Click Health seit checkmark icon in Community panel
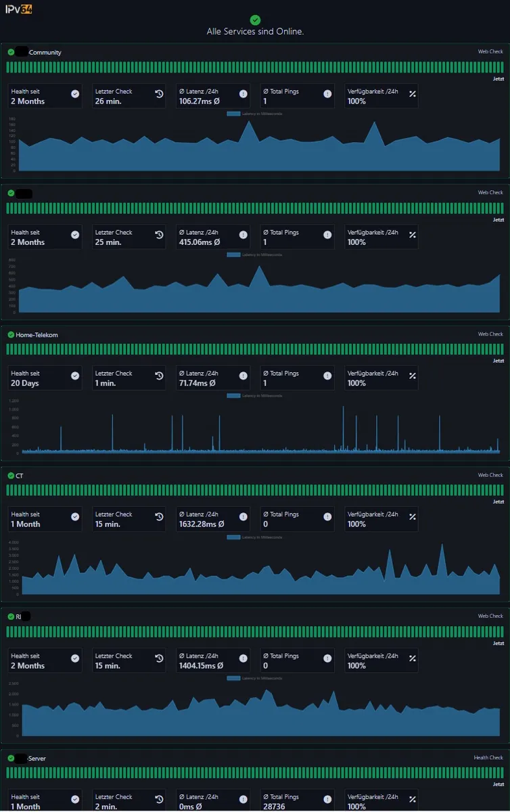This screenshot has width=510, height=812. [x=75, y=94]
